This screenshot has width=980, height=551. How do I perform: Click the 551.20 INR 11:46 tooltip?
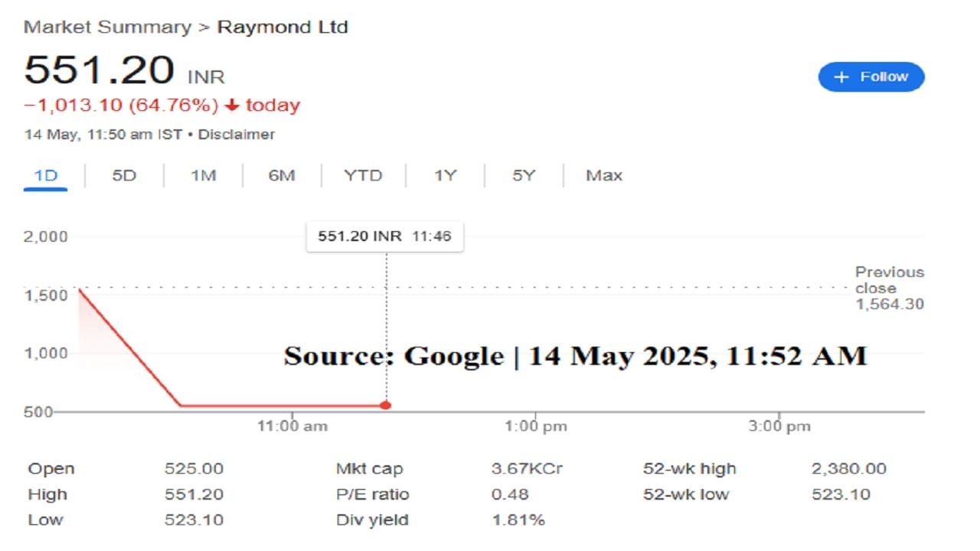coord(385,236)
